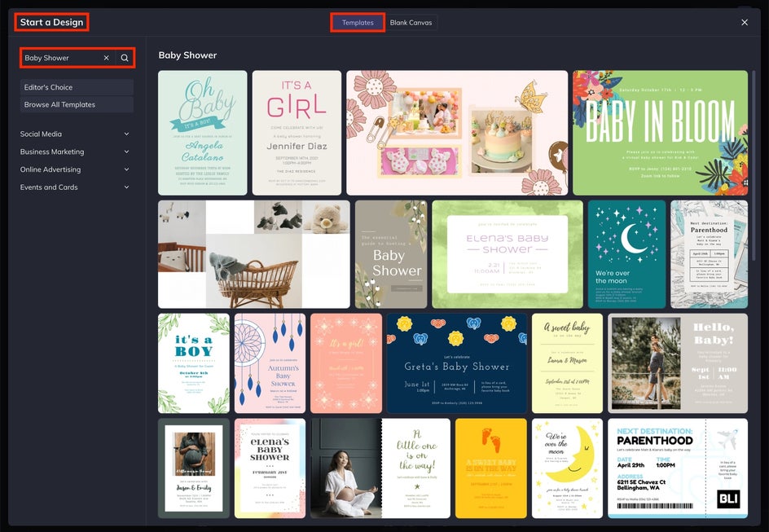Choose the peach It's a girl template
769x532 pixels.
point(346,363)
